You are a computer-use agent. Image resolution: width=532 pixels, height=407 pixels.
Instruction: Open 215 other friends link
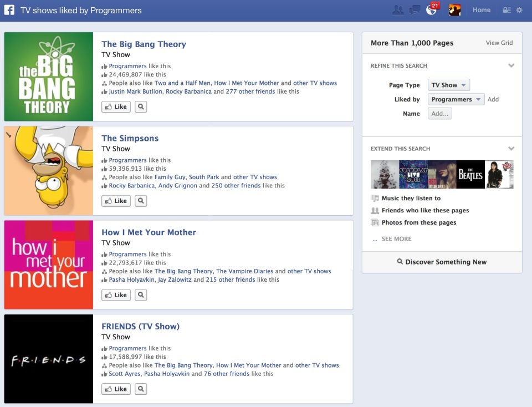(x=231, y=279)
